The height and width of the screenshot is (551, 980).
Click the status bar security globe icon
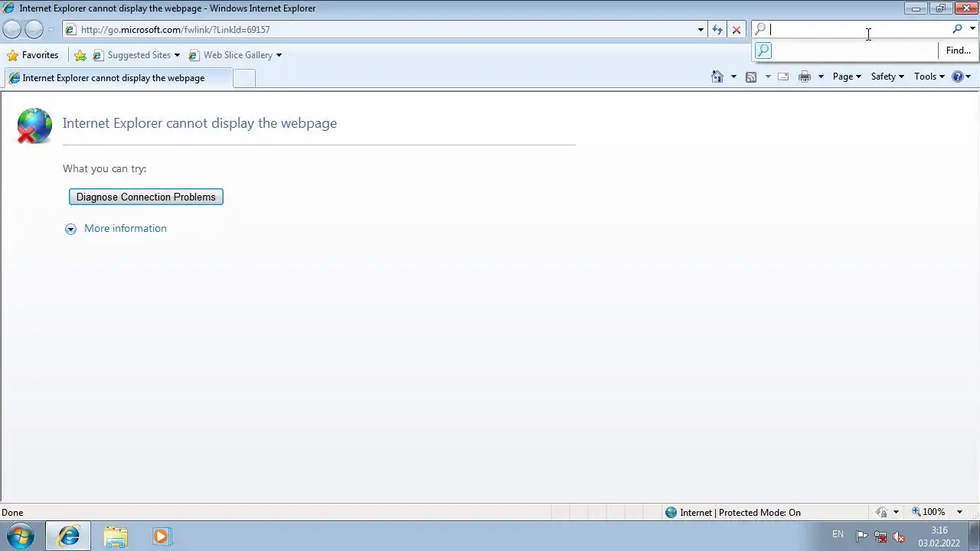671,513
